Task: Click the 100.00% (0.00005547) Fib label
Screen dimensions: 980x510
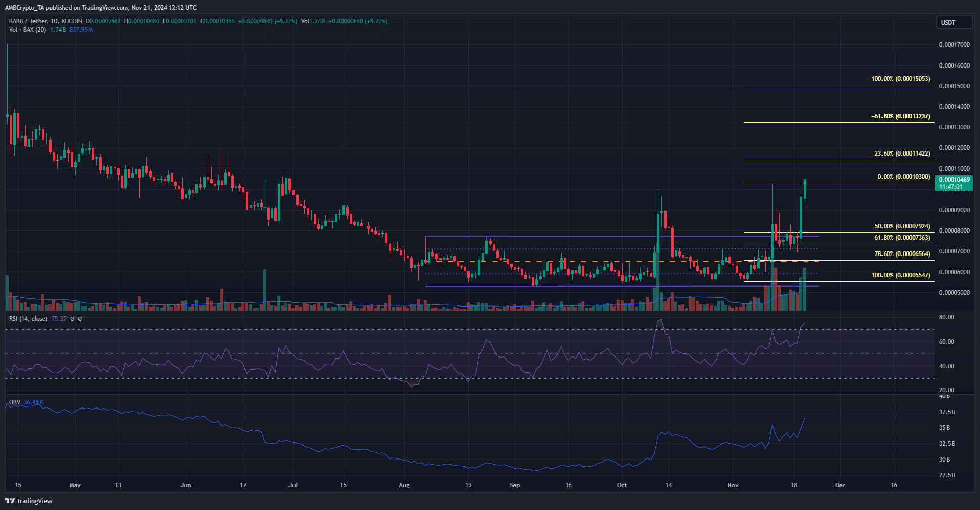Action: 901,275
